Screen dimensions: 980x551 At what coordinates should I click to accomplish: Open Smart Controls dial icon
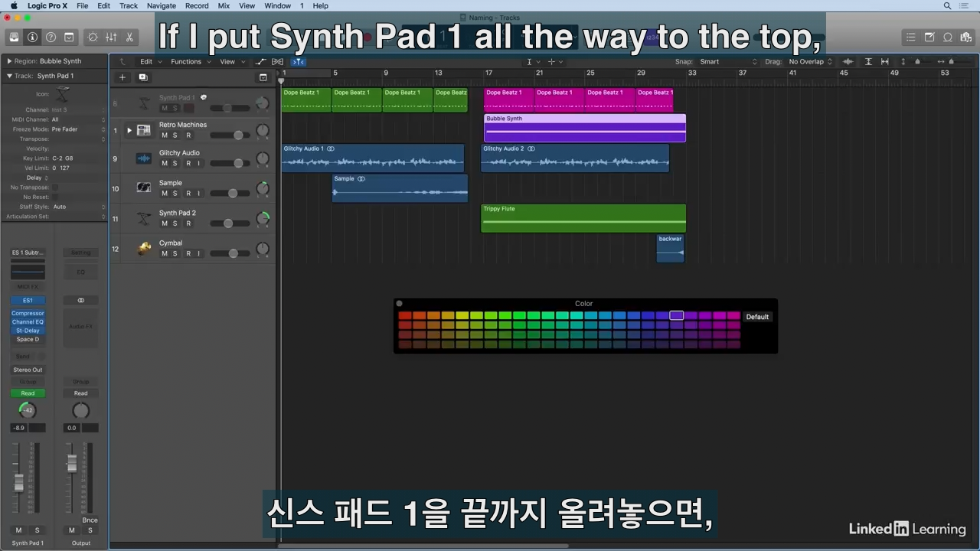coord(93,37)
